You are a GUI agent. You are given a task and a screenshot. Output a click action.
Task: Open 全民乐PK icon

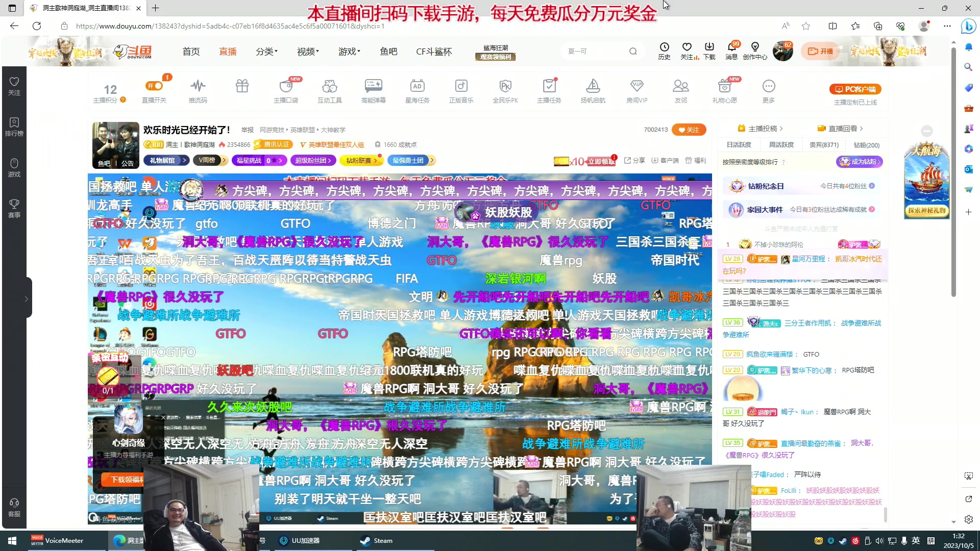tap(505, 90)
